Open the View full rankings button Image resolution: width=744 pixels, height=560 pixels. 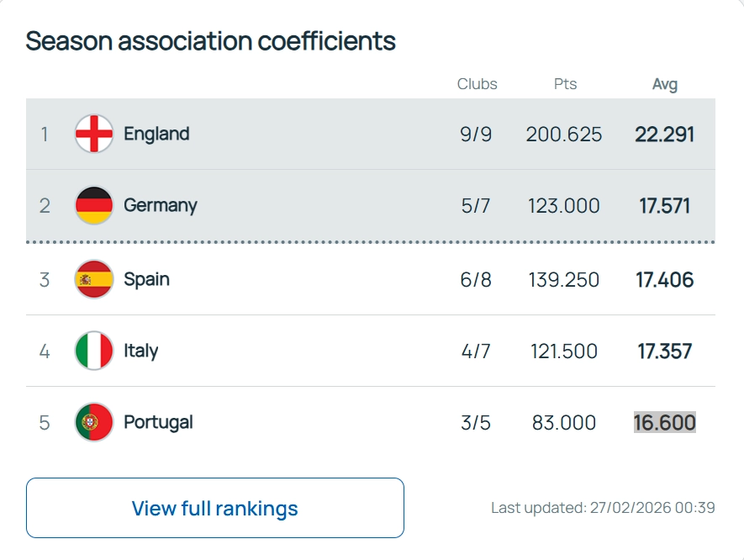[214, 508]
